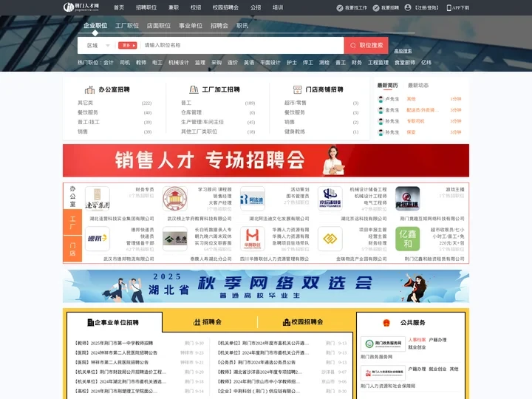Open 兼职 in top navigation
Viewport: 532px width, 399px height.
coord(174,7)
